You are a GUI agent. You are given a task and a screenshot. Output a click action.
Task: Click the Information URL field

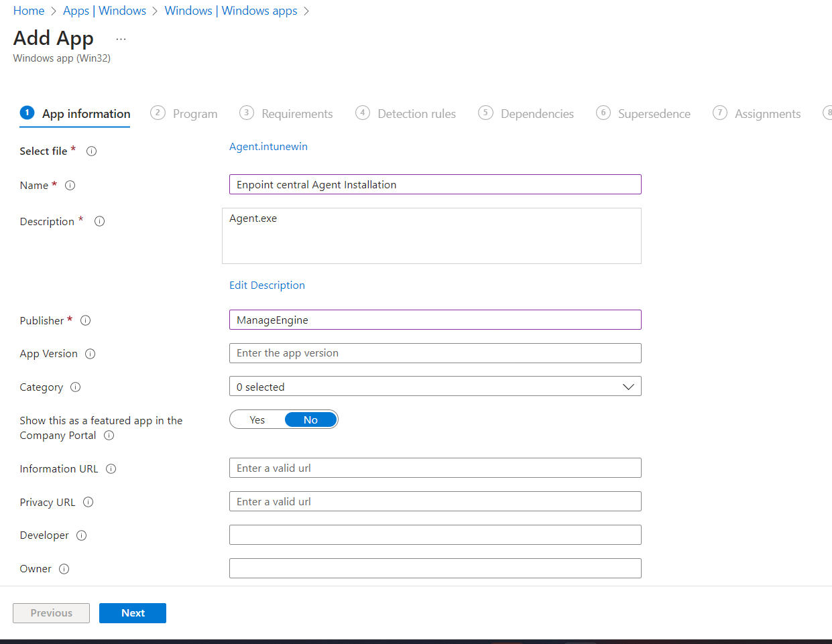click(x=435, y=468)
